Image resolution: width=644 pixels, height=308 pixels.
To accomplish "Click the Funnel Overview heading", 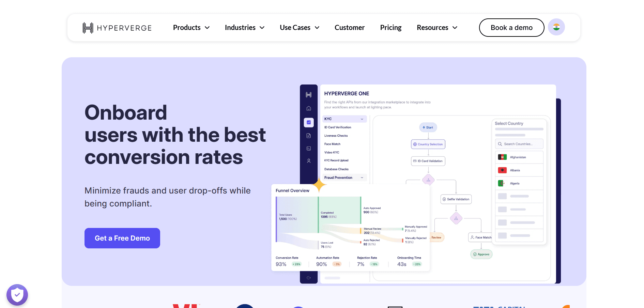I will point(292,191).
